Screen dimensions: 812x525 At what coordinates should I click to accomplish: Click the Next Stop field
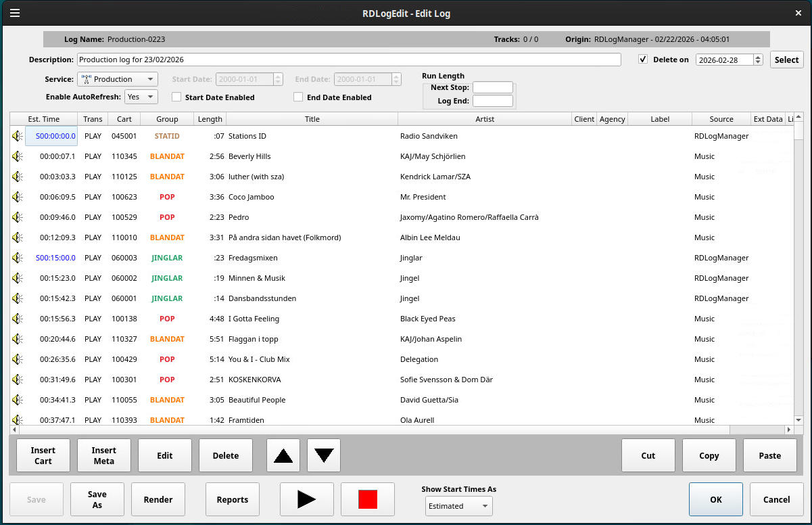[493, 87]
